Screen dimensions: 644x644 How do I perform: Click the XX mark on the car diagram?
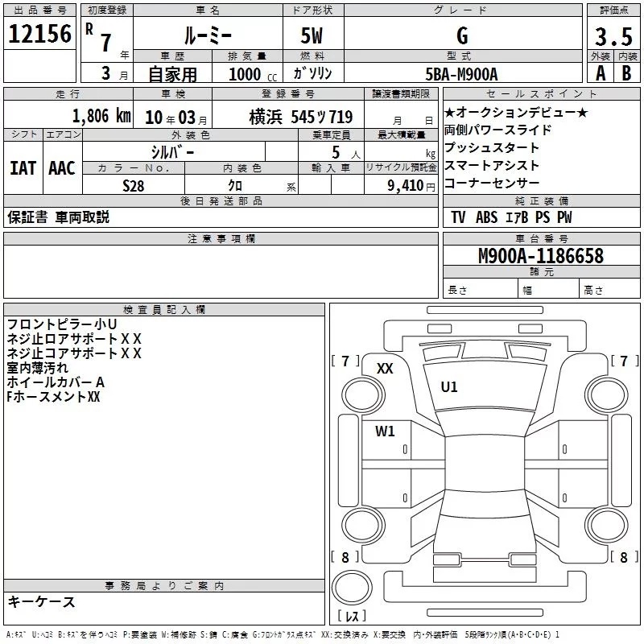tap(385, 369)
